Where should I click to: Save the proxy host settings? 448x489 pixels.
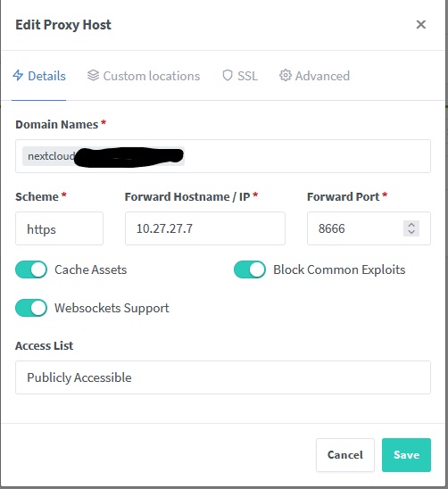[406, 455]
